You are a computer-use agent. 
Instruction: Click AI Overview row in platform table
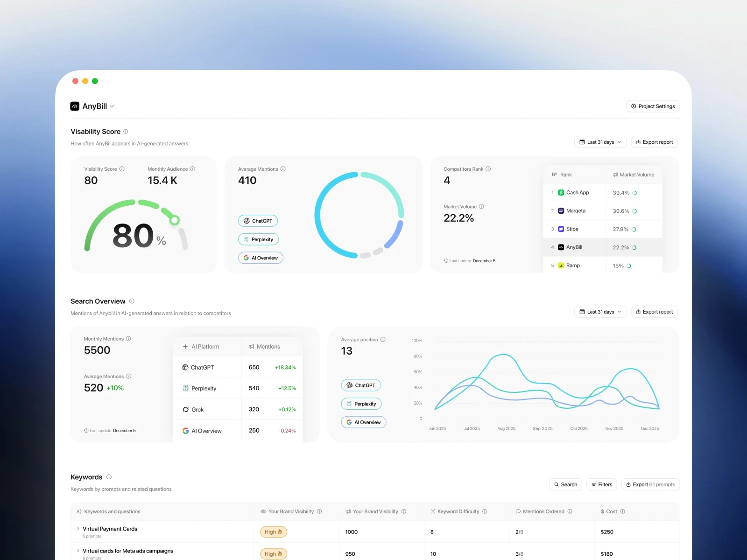[x=238, y=431]
